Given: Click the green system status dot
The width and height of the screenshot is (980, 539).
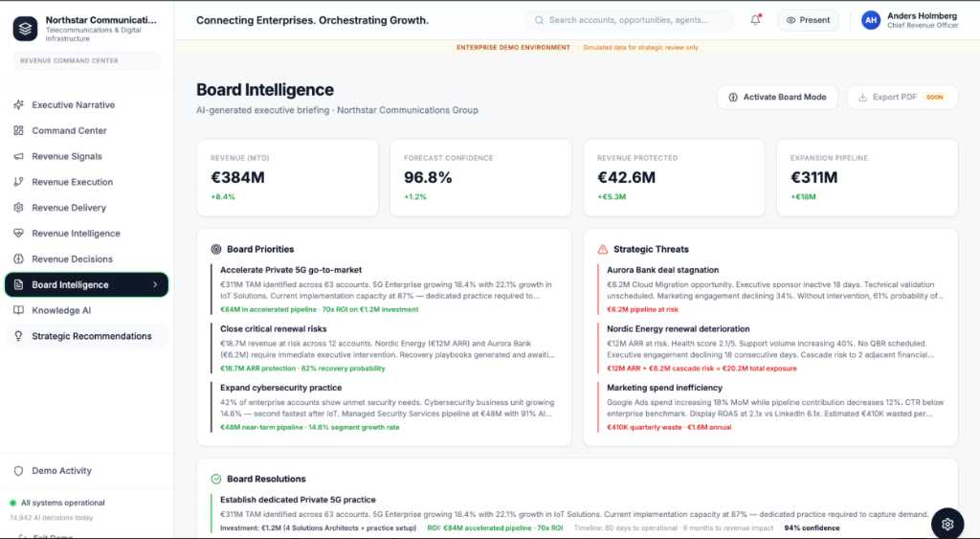Looking at the screenshot, I should click(x=12, y=503).
